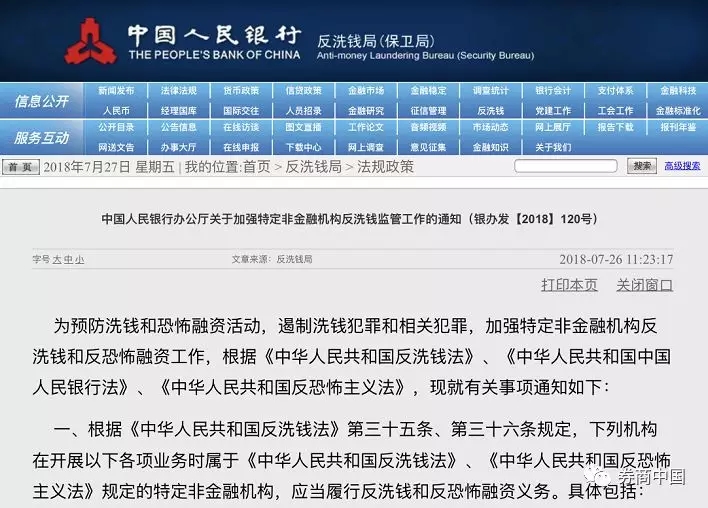
Task: Open the 新闻发布 menu item
Action: [116, 91]
